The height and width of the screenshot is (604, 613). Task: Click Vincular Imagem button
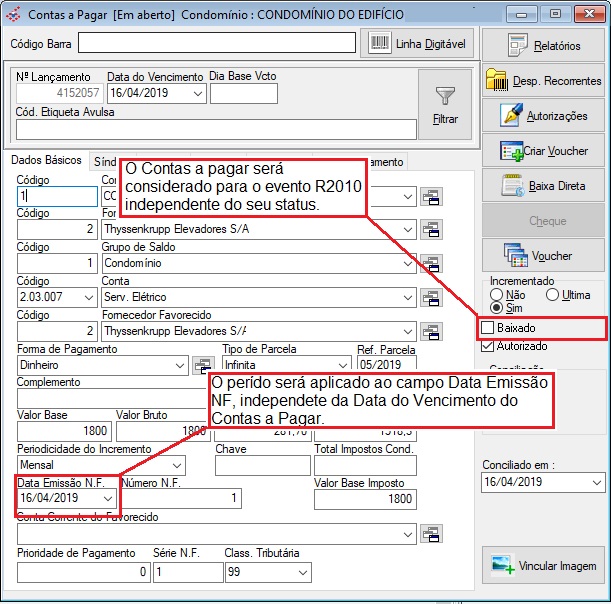click(x=543, y=566)
